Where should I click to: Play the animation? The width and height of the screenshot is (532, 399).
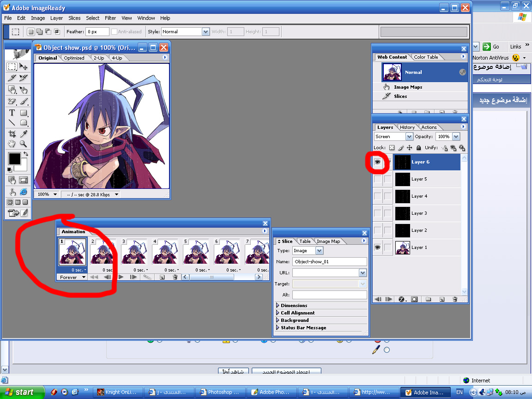tap(121, 277)
